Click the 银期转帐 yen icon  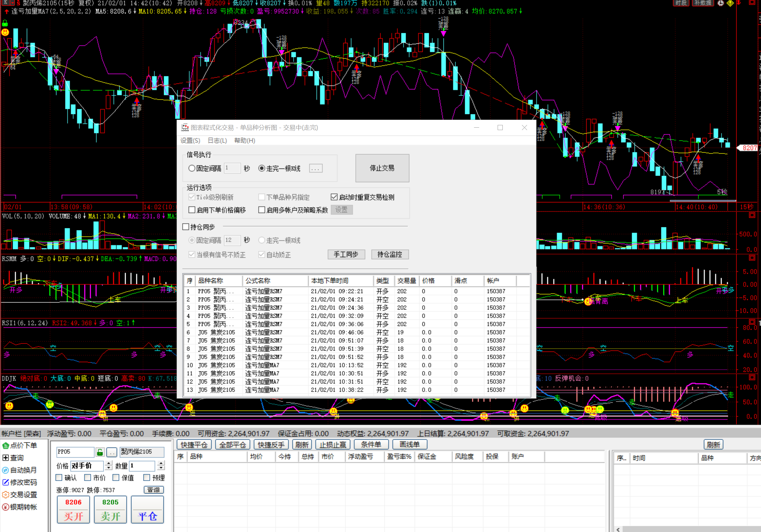click(5, 507)
